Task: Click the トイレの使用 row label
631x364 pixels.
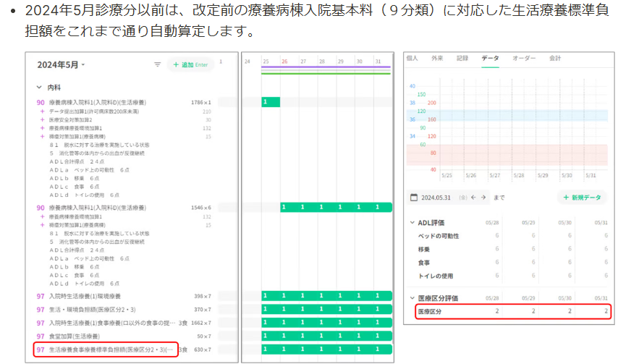Action: click(x=436, y=276)
